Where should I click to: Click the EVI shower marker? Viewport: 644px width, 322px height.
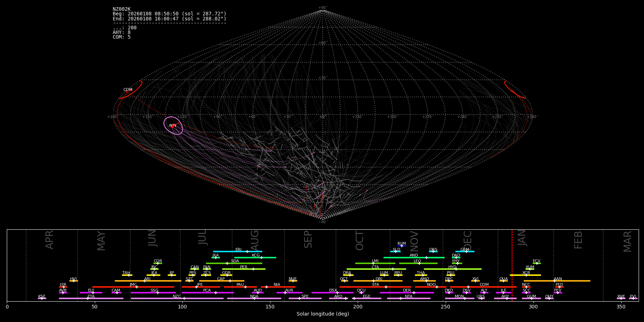(633, 298)
